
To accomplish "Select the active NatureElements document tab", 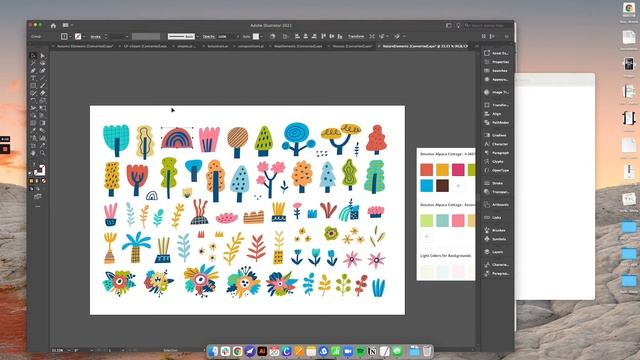I will coord(424,47).
